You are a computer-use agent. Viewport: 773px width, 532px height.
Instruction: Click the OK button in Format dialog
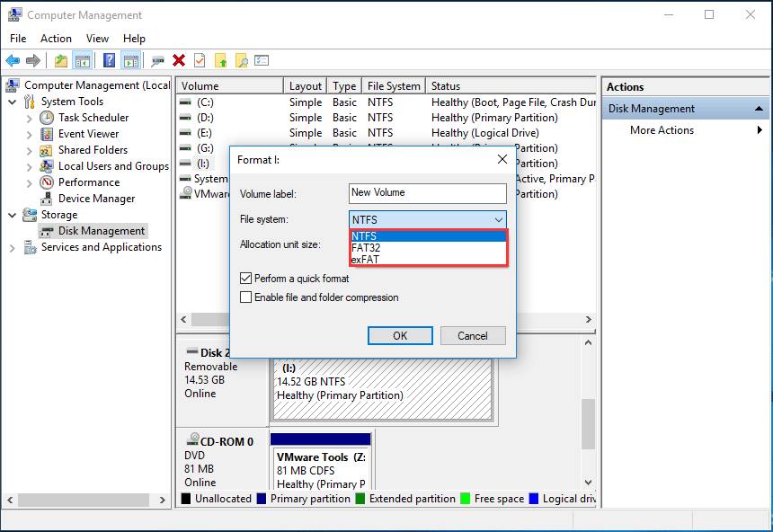click(400, 335)
